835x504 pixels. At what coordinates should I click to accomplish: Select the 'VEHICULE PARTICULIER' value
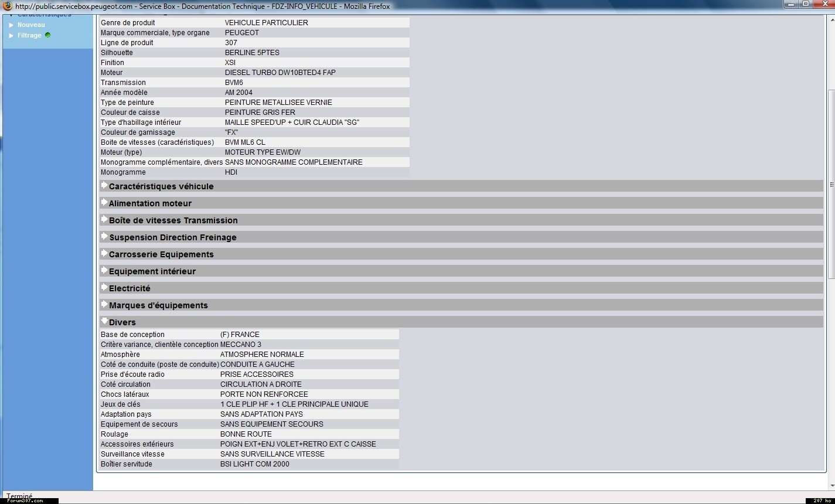[x=266, y=23]
